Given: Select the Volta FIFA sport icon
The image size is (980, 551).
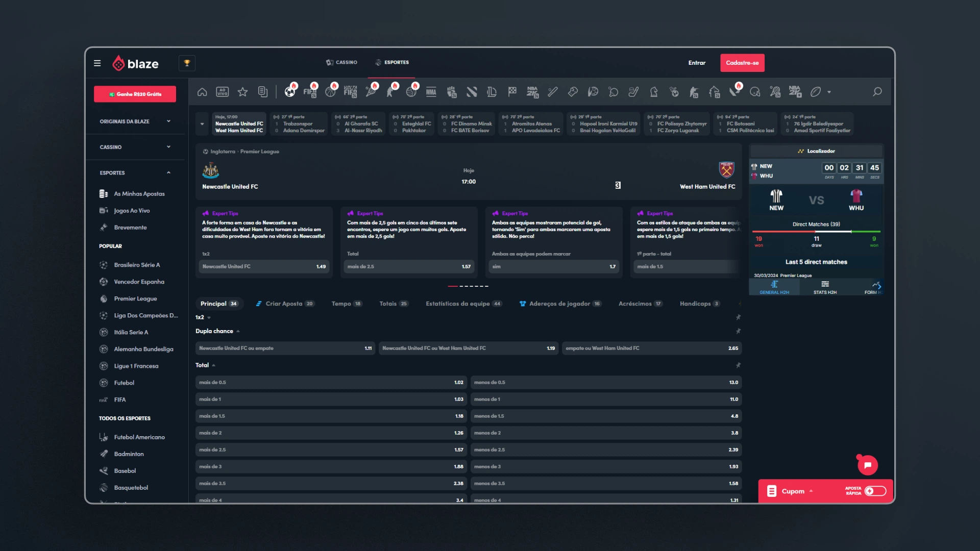Looking at the screenshot, I should pyautogui.click(x=351, y=92).
